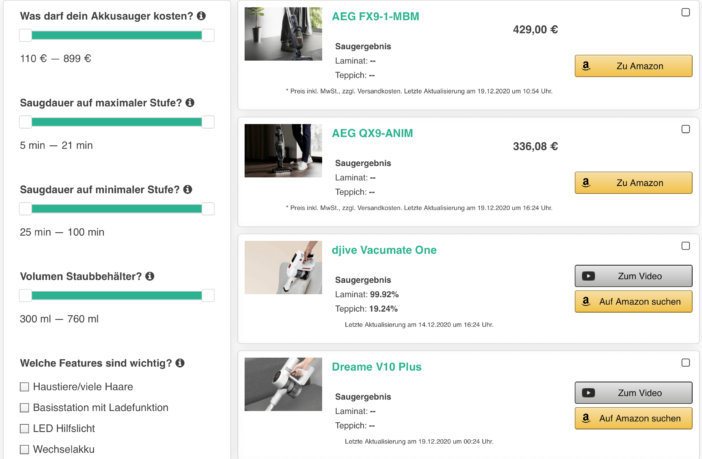Enable the Haustiere/viele Haare checkbox
The width and height of the screenshot is (702, 459).
pyautogui.click(x=25, y=387)
